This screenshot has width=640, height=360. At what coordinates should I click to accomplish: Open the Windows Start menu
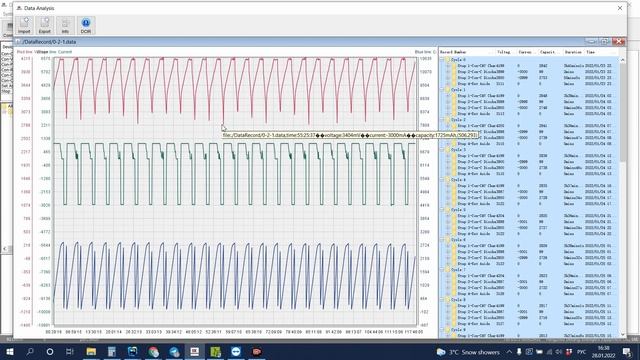click(x=9, y=351)
